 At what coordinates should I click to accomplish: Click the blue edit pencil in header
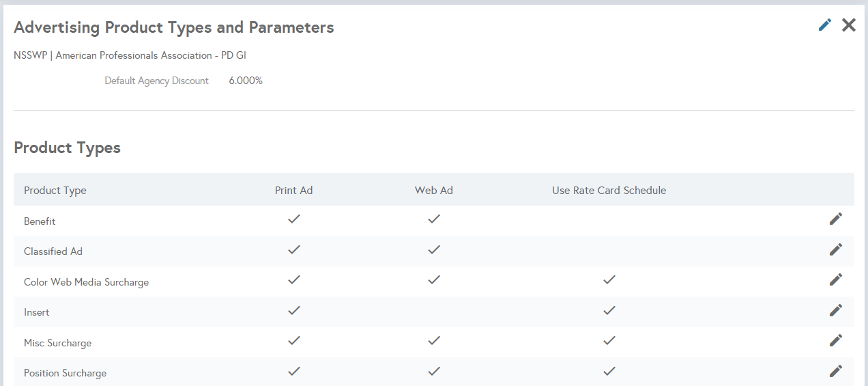pyautogui.click(x=825, y=25)
